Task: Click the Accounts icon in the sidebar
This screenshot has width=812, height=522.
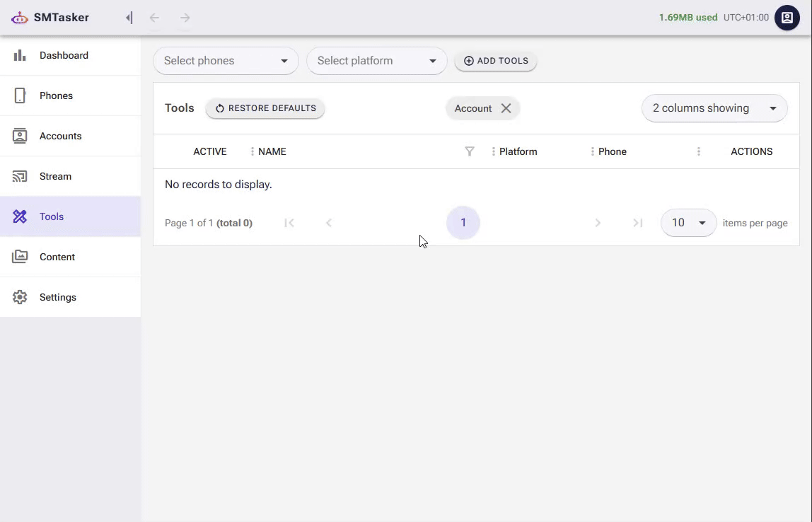Action: click(20, 136)
